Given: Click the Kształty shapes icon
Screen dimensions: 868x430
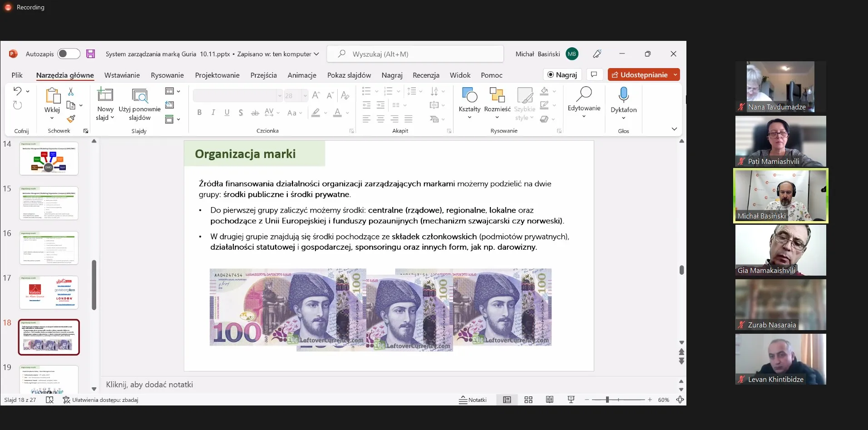Looking at the screenshot, I should 469,95.
